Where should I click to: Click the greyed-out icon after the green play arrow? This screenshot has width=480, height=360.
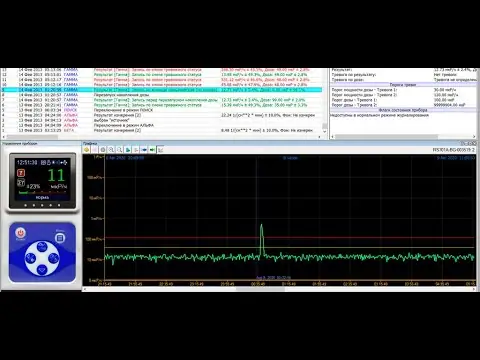tap(136, 150)
